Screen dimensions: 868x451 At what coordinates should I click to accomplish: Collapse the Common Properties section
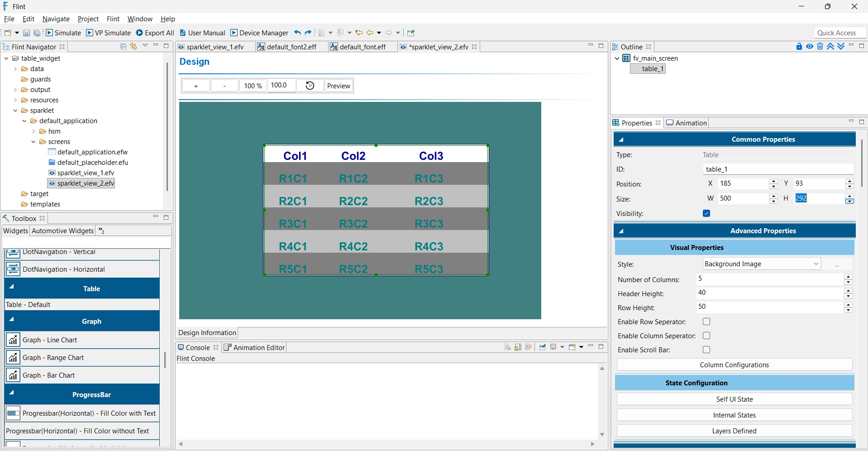621,139
